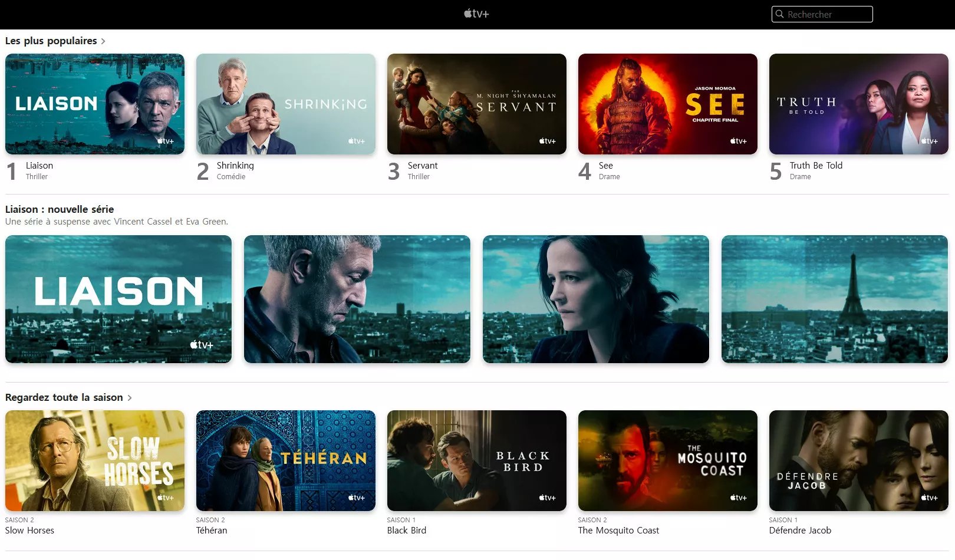Image resolution: width=955 pixels, height=560 pixels.
Task: Click the rank number 5 beside Truth Be Told
Action: [x=776, y=172]
